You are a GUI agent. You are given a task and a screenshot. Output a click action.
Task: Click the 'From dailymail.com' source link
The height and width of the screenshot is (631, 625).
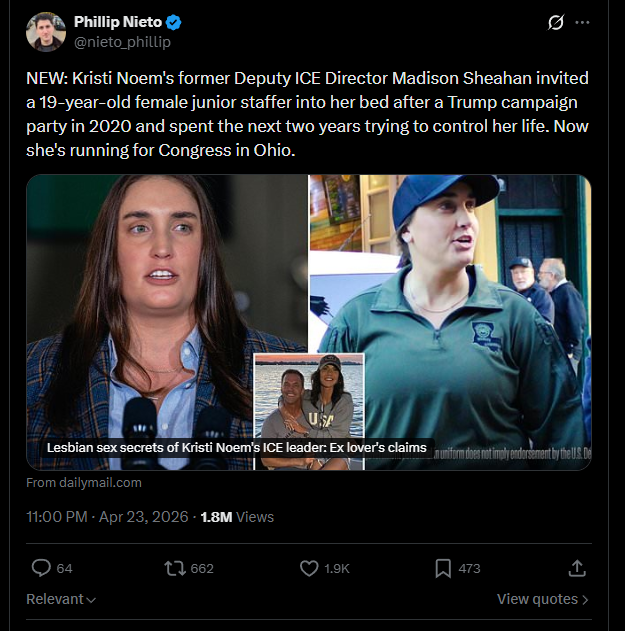coord(84,483)
